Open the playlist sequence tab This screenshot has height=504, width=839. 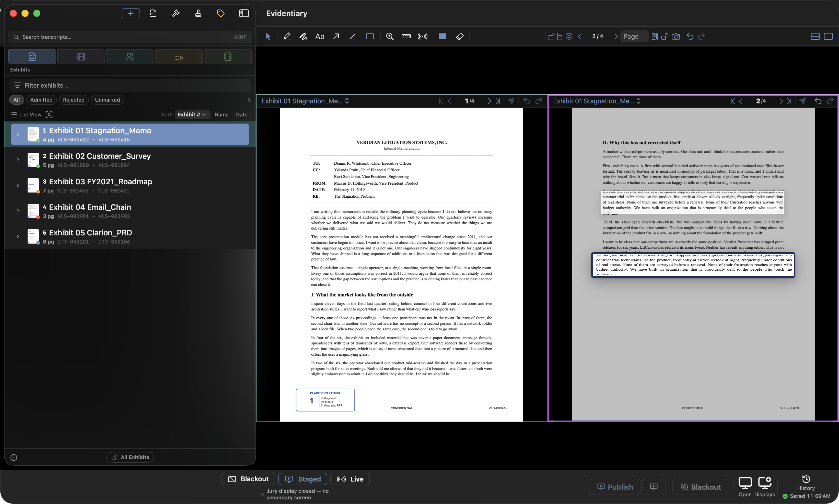(179, 56)
